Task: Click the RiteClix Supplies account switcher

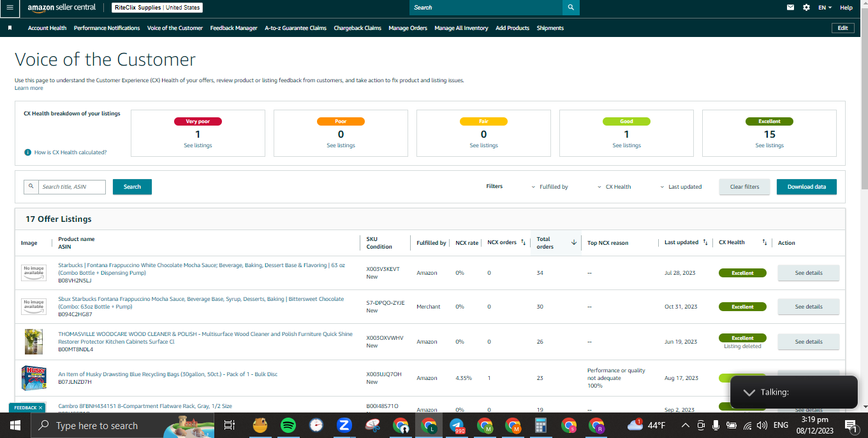Action: pyautogui.click(x=158, y=8)
